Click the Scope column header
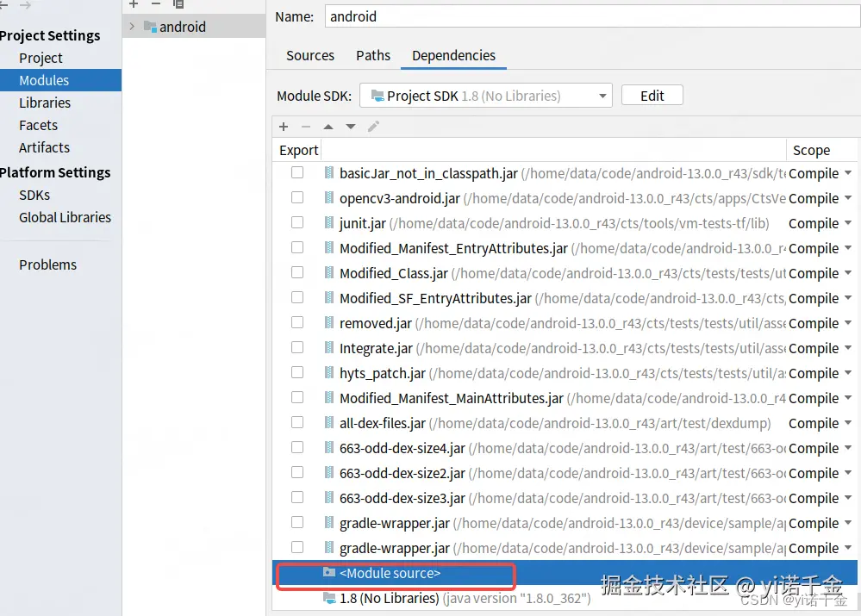The height and width of the screenshot is (616, 861). point(811,151)
